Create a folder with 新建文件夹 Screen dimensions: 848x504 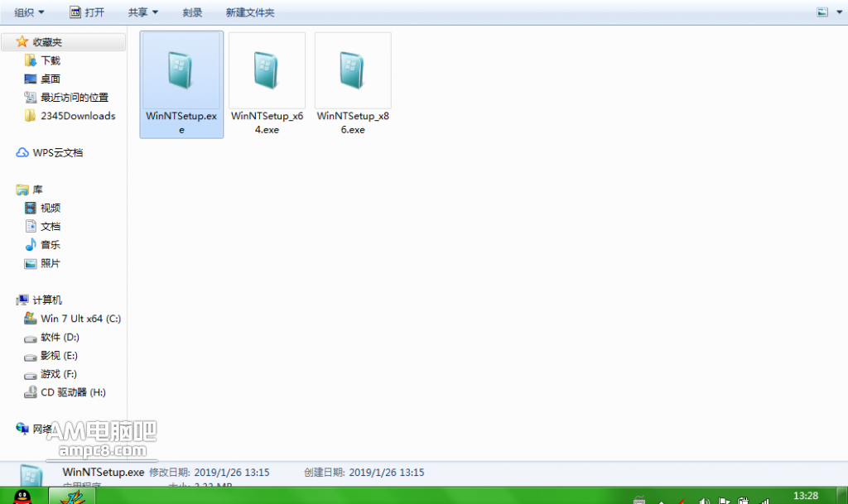(x=250, y=12)
